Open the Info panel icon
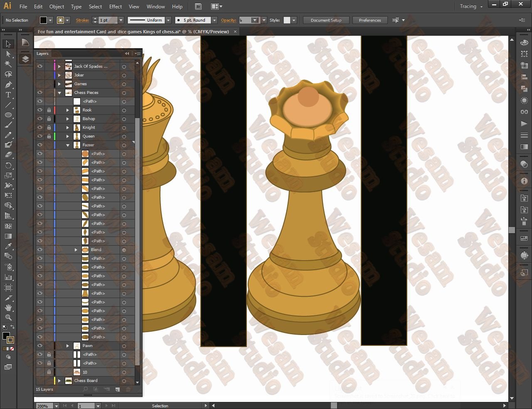This screenshot has width=532, height=409. pyautogui.click(x=524, y=181)
